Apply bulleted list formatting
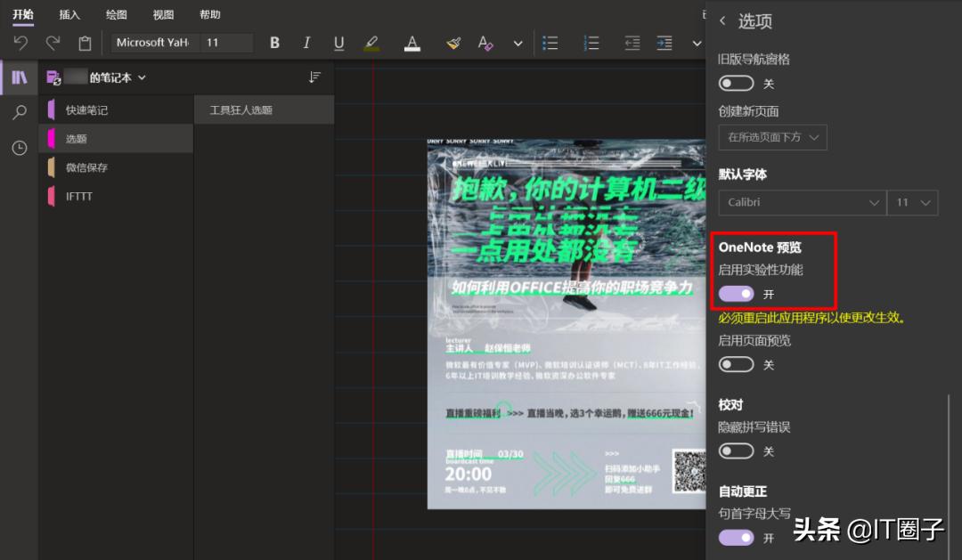The image size is (962, 560). pos(550,42)
